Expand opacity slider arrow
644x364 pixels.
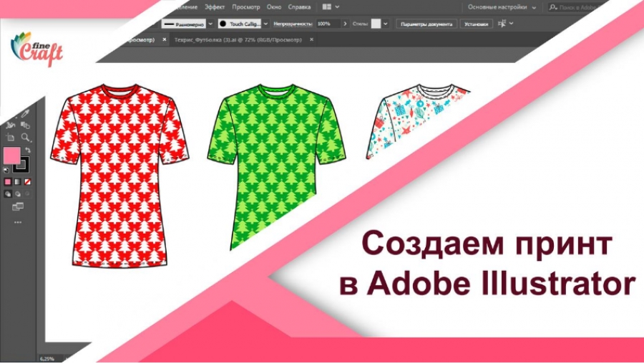tap(345, 24)
